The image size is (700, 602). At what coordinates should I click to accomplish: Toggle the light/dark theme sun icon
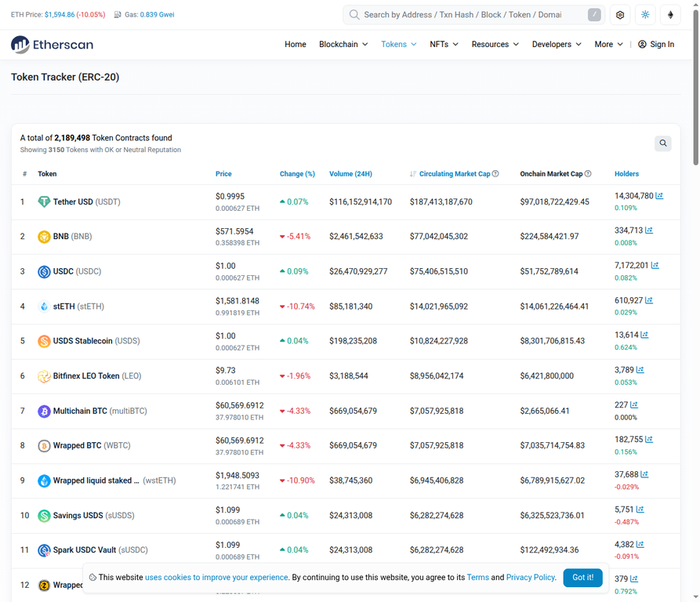645,15
